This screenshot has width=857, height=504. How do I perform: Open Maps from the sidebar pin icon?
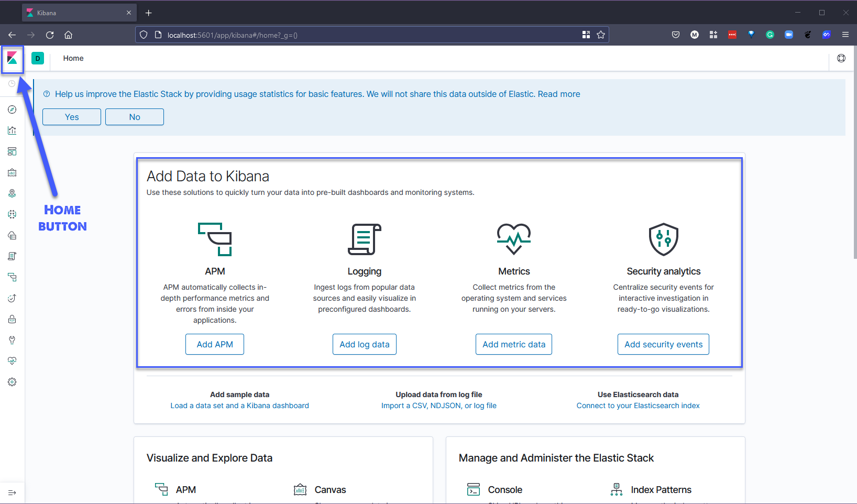pyautogui.click(x=12, y=193)
